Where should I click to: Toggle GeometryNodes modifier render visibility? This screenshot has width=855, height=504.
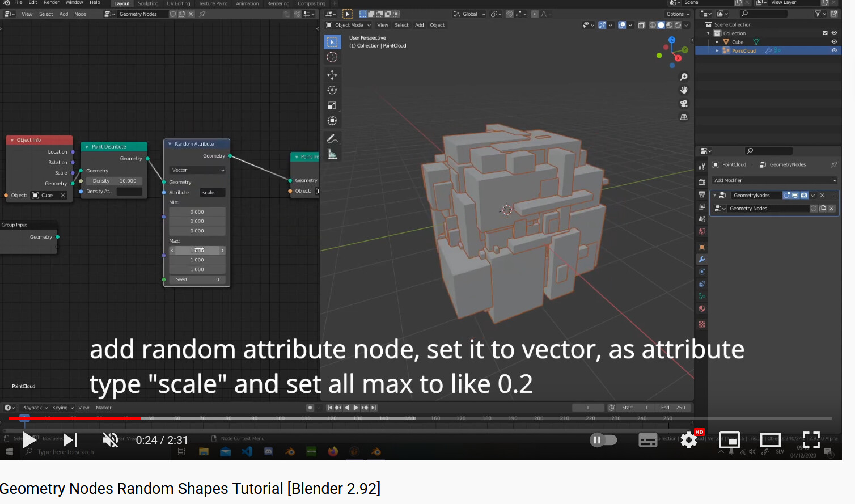804,196
